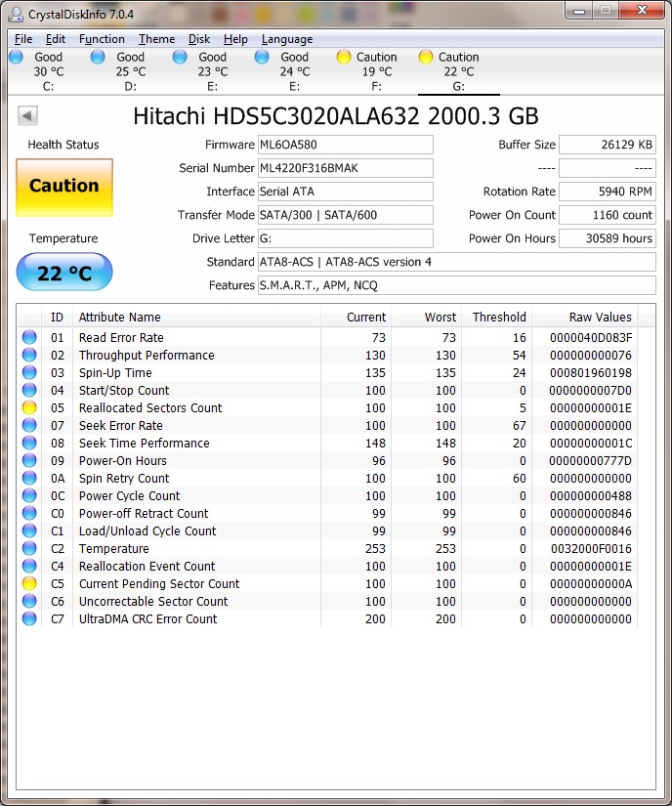Close the CrystalDiskInfo window
Viewport: 672px width, 806px height.
[x=642, y=11]
